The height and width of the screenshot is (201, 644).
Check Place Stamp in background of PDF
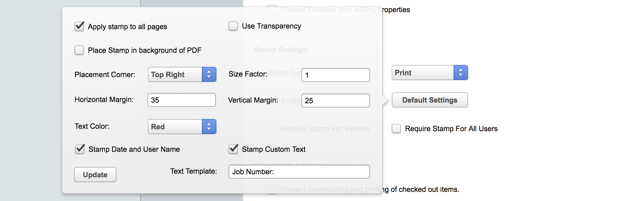[x=79, y=50]
